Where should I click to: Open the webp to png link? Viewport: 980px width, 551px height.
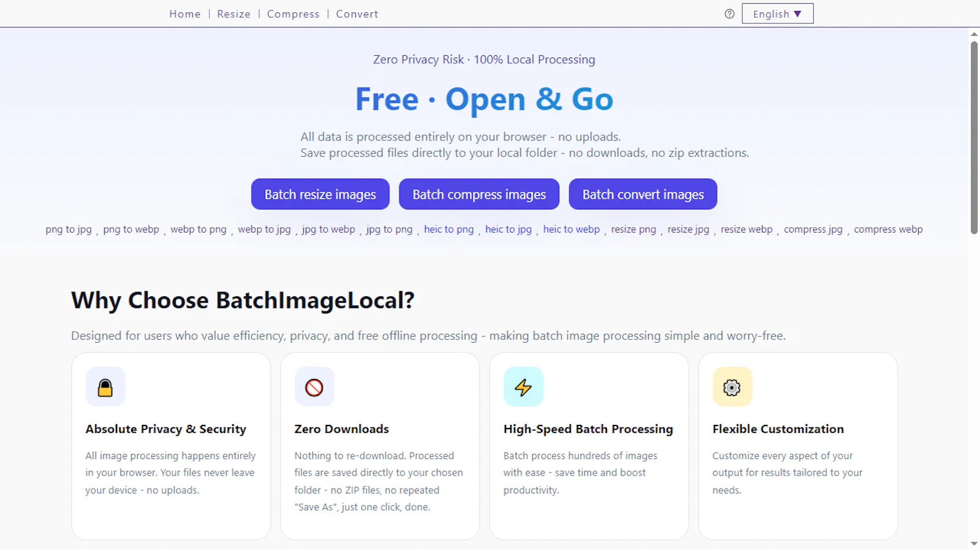[198, 230]
